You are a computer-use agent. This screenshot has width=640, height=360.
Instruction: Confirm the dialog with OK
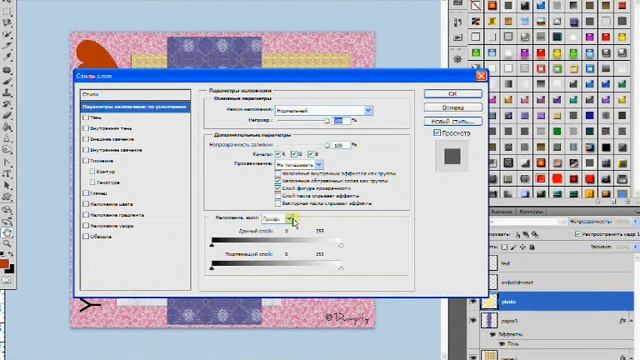tap(453, 93)
